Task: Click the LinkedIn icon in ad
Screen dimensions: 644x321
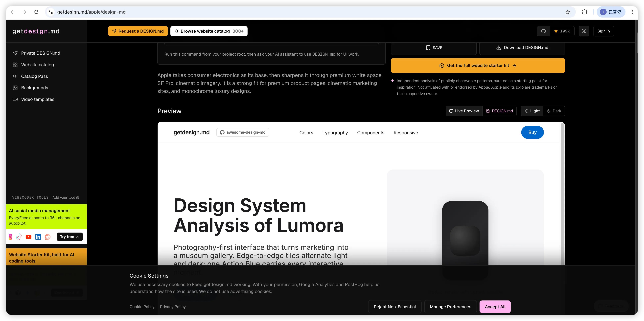Action: click(38, 237)
